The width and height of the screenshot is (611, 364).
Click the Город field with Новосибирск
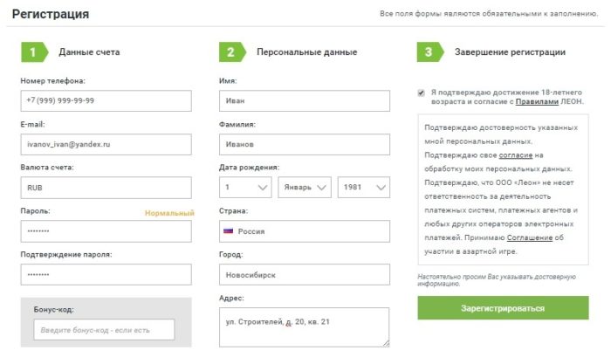(x=304, y=274)
